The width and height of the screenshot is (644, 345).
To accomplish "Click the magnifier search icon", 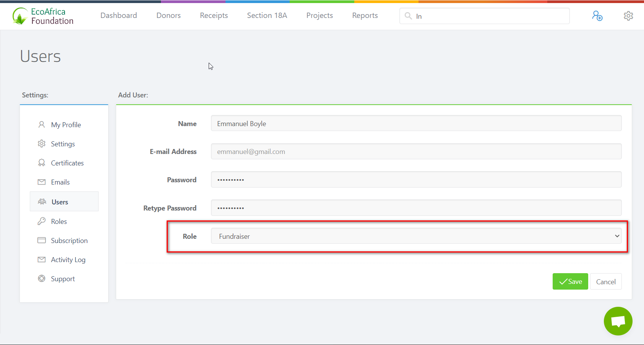I will pyautogui.click(x=408, y=16).
